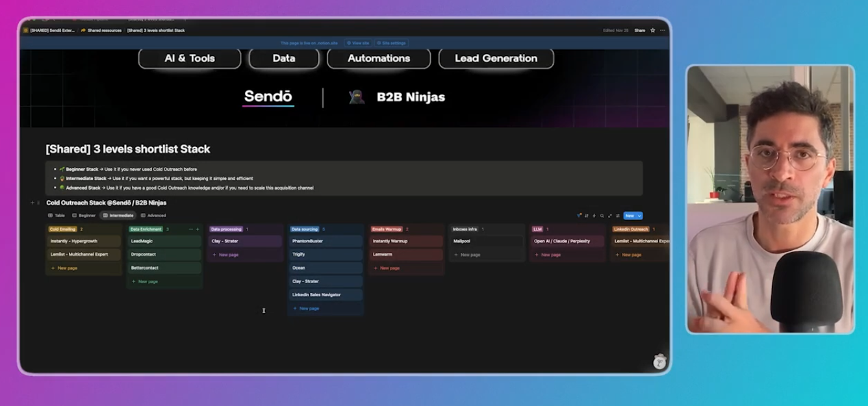Open the PhantomBuster card

coord(325,241)
